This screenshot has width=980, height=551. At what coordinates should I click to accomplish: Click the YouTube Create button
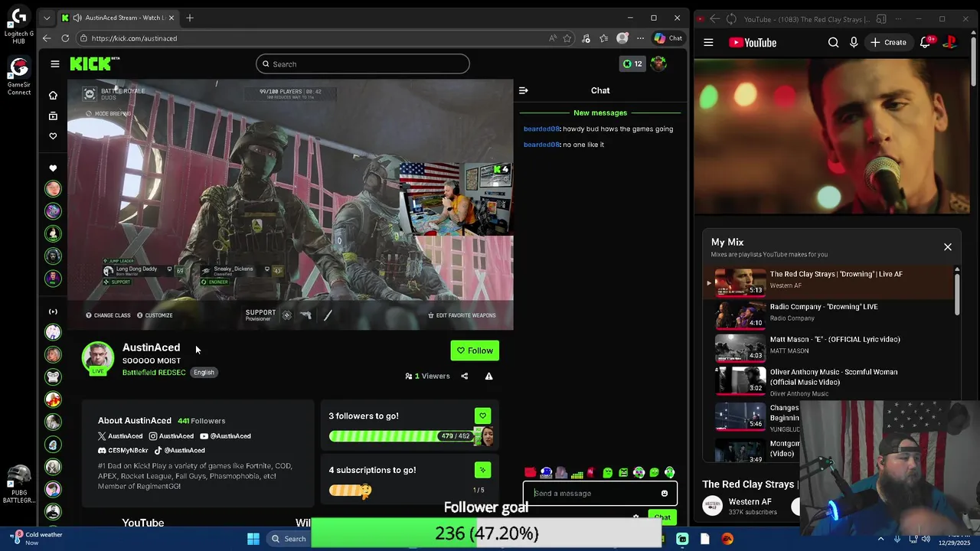pos(888,43)
